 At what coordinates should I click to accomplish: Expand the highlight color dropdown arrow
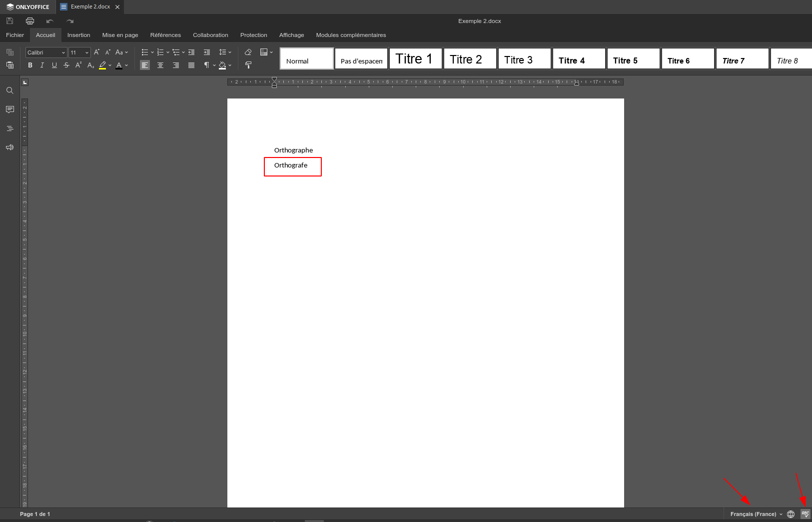(x=109, y=65)
